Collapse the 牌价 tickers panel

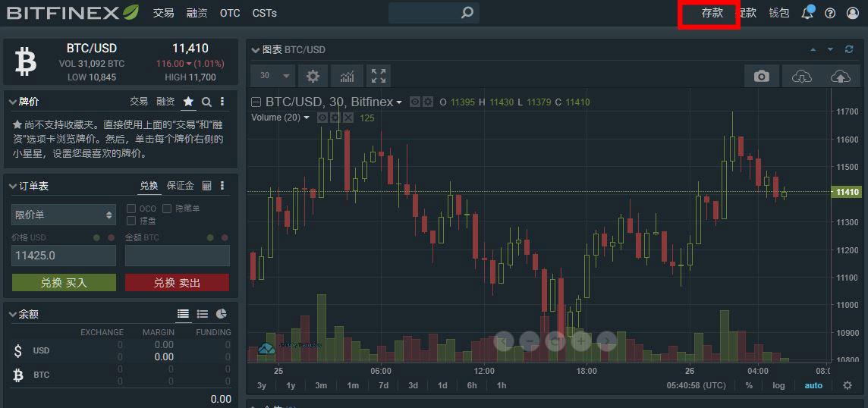[x=13, y=102]
